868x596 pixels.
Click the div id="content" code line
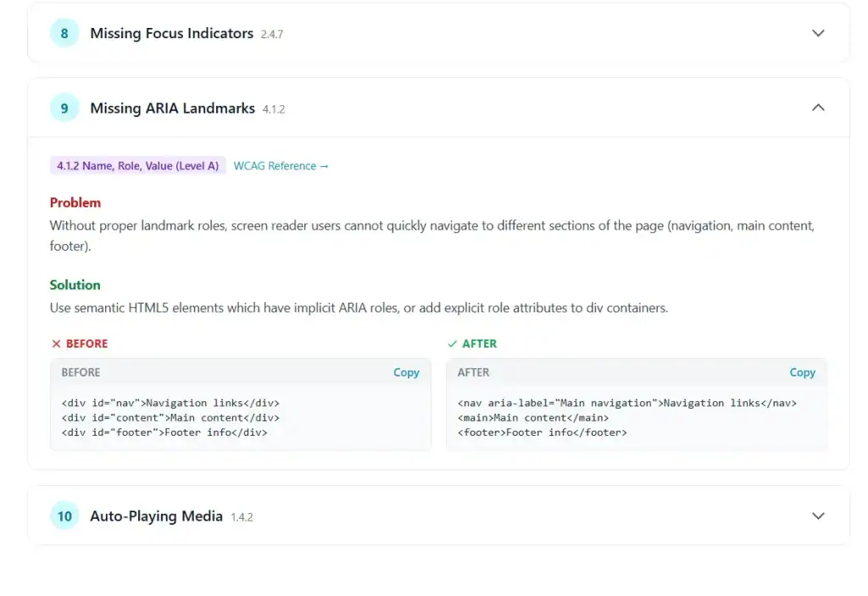coord(170,418)
